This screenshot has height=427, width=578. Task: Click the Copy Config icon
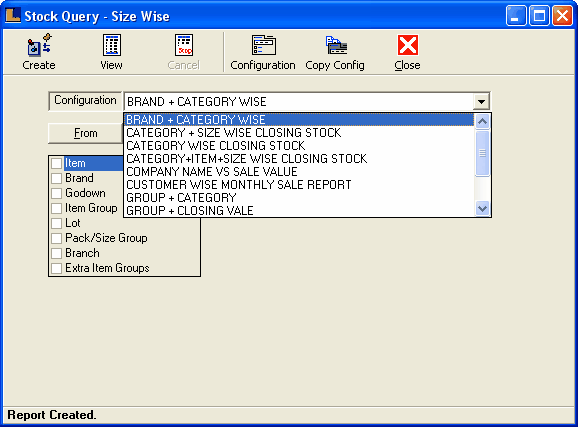tap(336, 45)
